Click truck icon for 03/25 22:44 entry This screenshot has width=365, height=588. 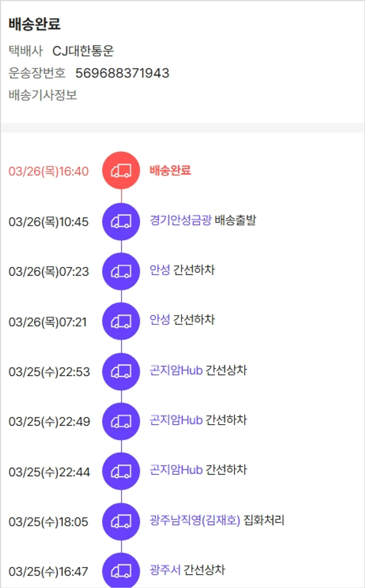pos(121,471)
